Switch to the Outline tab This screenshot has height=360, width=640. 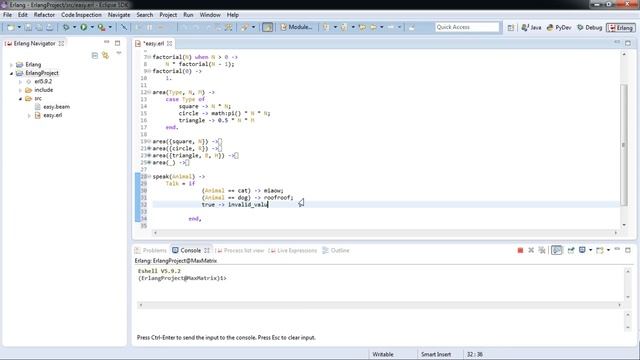[x=336, y=250]
